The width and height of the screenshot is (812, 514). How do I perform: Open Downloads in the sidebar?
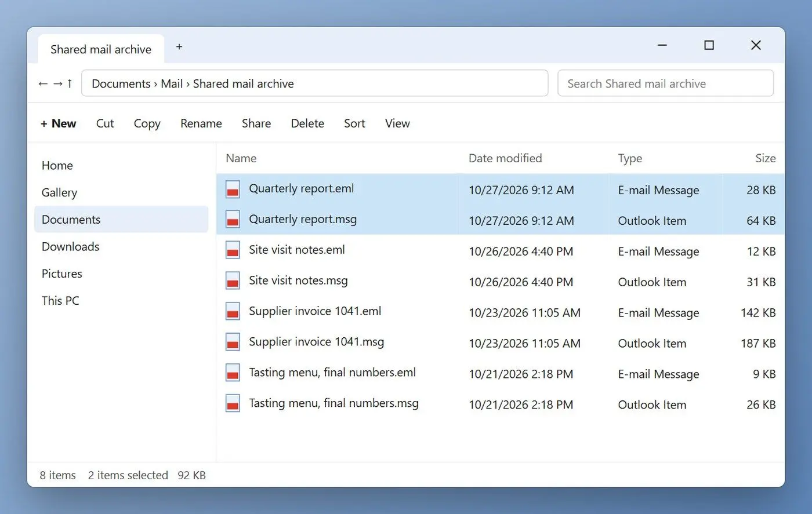coord(121,247)
